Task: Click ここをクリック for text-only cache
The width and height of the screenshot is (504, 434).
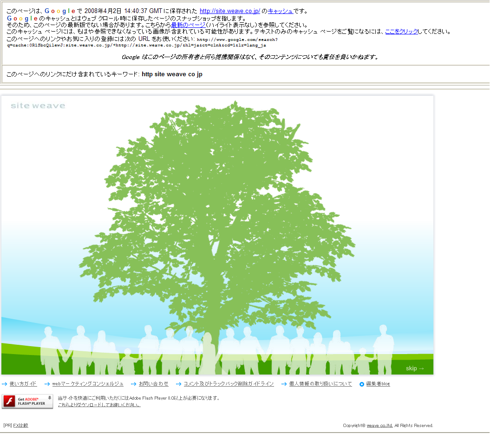Action: [401, 32]
